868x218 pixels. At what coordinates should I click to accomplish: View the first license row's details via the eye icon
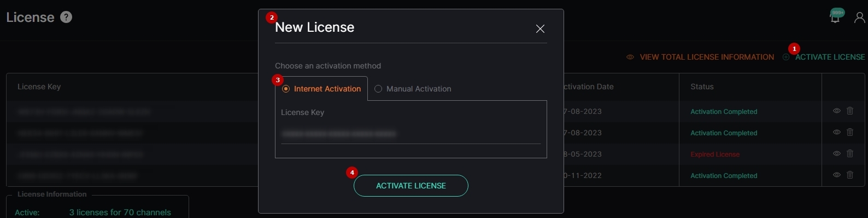point(836,111)
